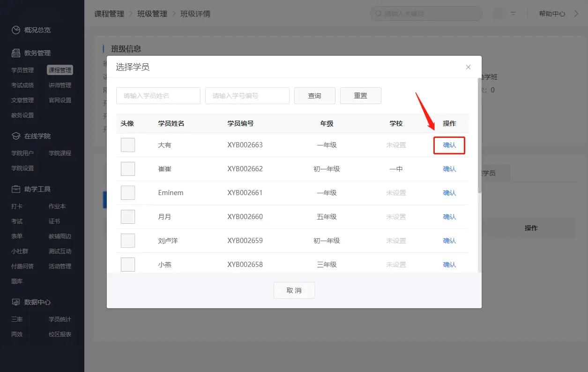
Task: Click 确认 link for student Eminem
Action: pyautogui.click(x=449, y=193)
